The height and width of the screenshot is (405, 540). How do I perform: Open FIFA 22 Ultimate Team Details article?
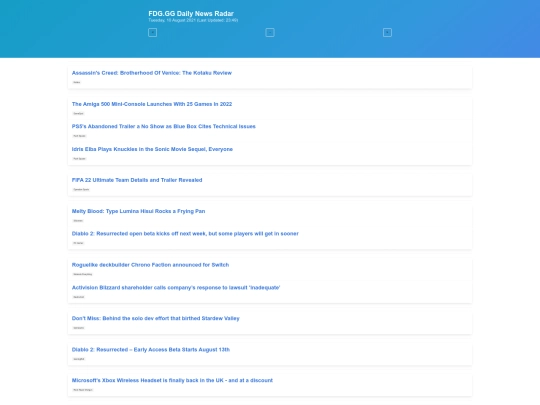point(137,180)
